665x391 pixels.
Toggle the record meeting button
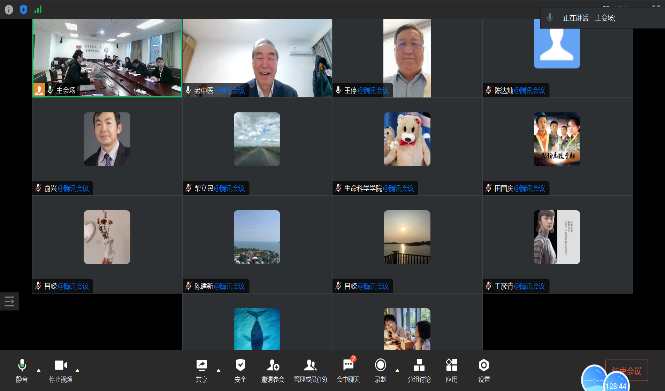coord(380,370)
